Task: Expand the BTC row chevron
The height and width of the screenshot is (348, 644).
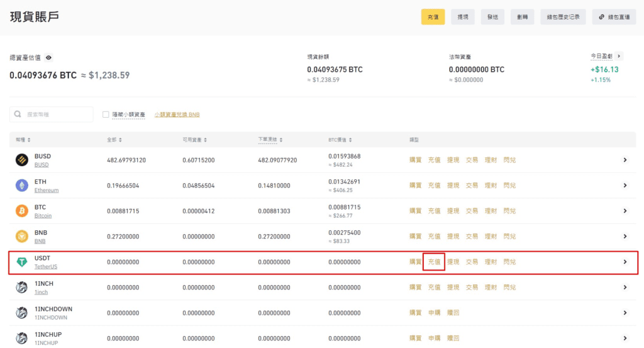Action: [625, 211]
